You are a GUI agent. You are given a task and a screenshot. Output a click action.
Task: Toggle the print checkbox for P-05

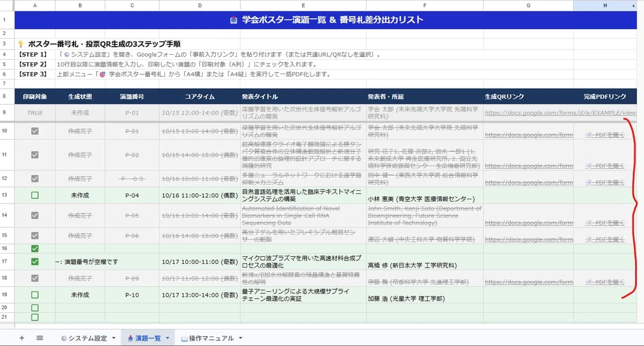(35, 215)
